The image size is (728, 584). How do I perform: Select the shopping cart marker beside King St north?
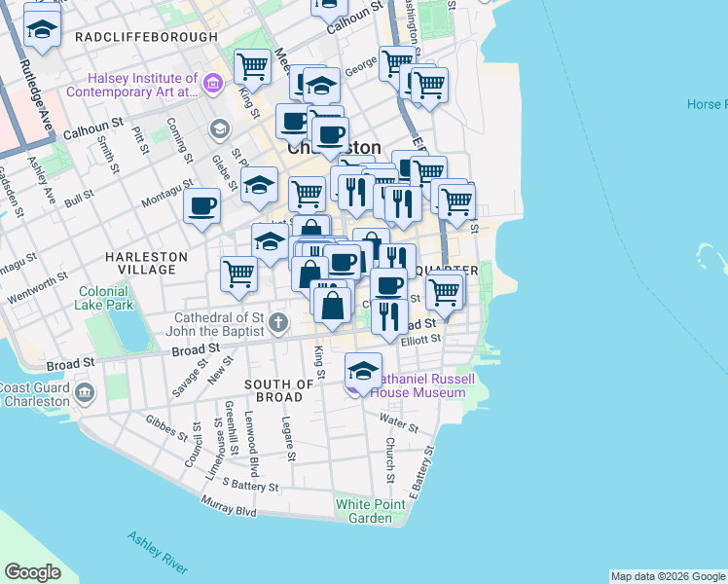(253, 67)
